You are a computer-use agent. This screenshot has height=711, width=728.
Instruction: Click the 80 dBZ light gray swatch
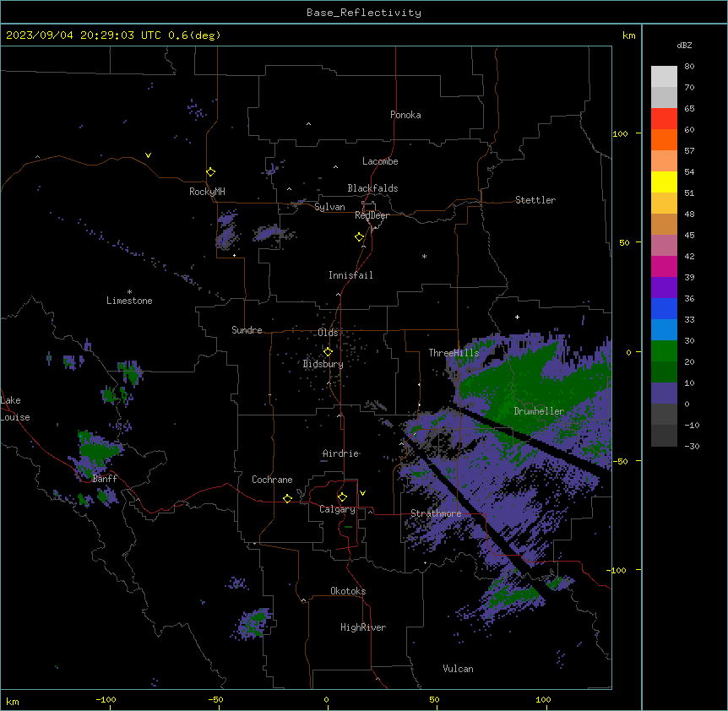pos(664,77)
